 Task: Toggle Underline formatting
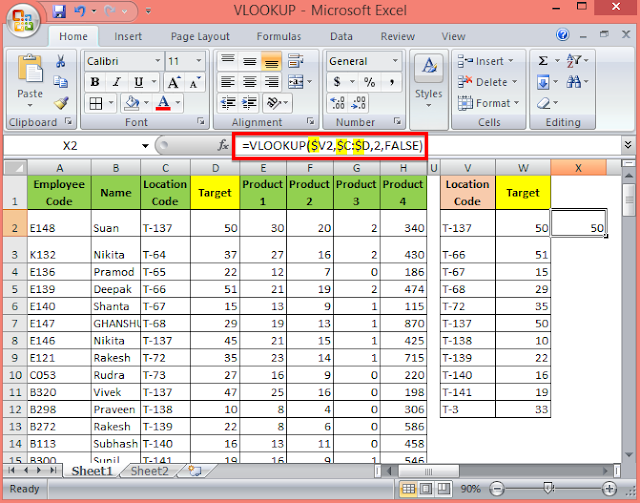138,82
